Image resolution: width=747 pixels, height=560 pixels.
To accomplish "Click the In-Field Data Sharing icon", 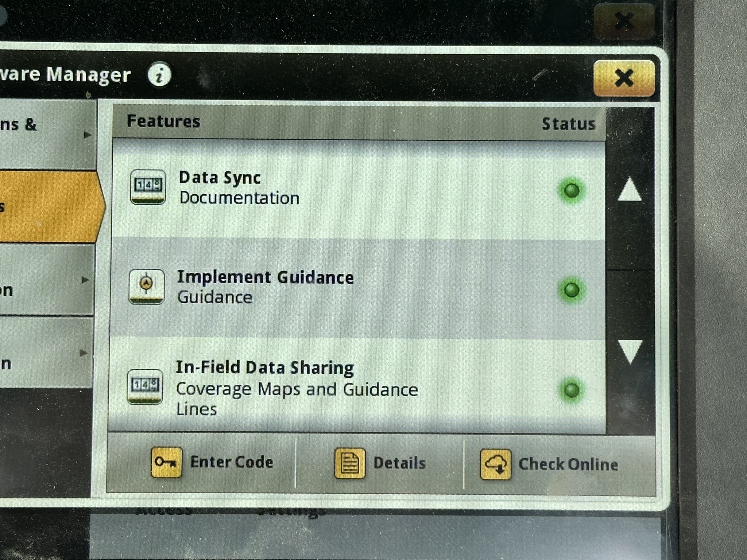I will 145,386.
